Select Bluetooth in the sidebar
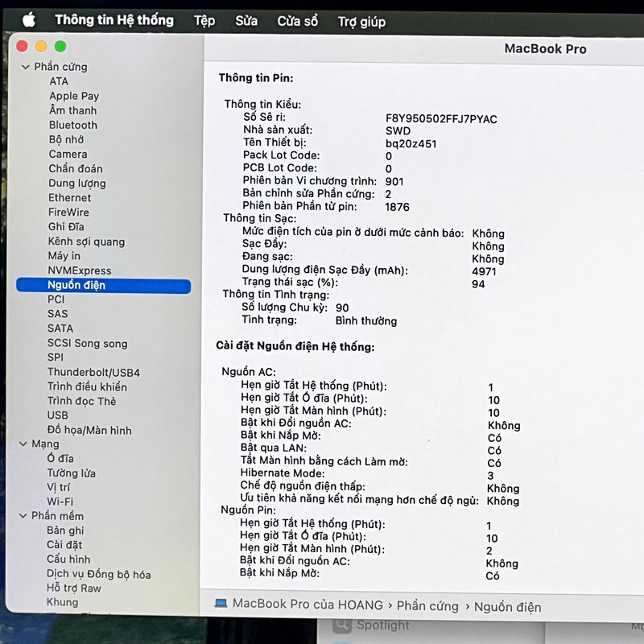This screenshot has width=644, height=644. point(72,125)
